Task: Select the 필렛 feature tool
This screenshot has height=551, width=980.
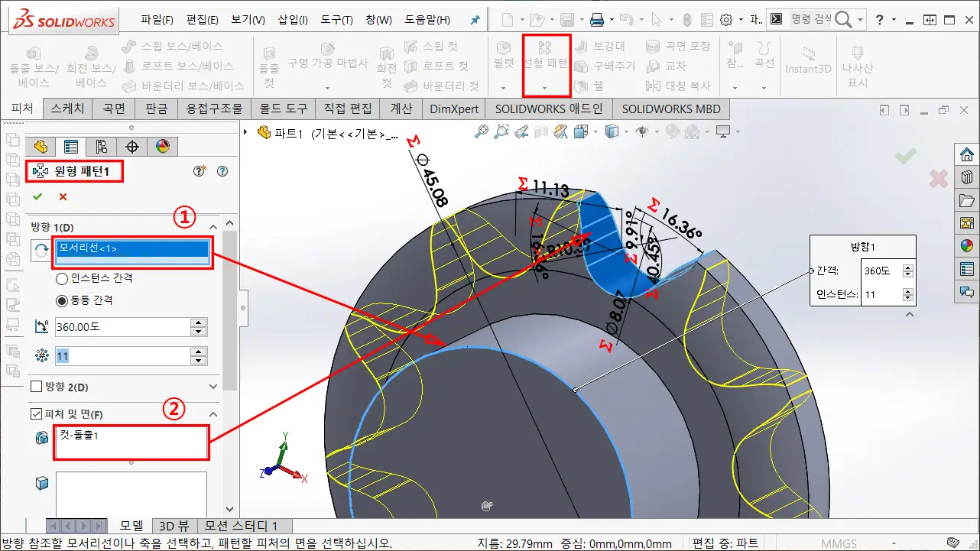Action: 504,55
